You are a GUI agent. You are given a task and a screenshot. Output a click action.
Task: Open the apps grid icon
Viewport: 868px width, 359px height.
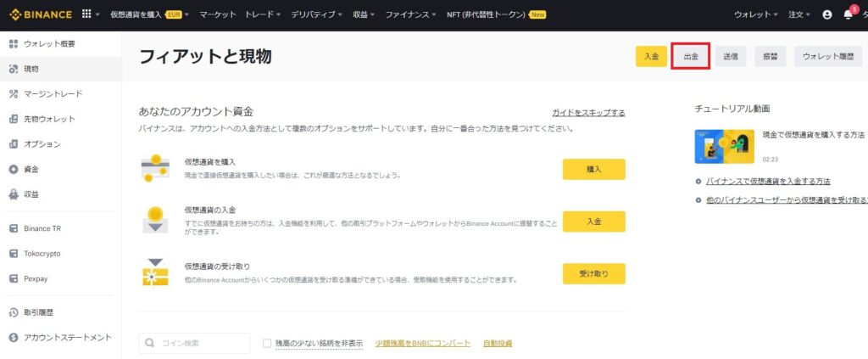[x=86, y=14]
